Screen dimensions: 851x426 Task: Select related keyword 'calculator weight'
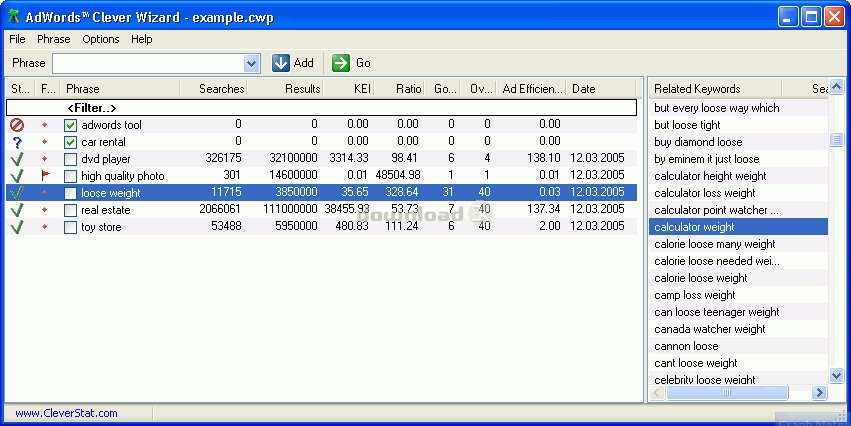pos(738,227)
